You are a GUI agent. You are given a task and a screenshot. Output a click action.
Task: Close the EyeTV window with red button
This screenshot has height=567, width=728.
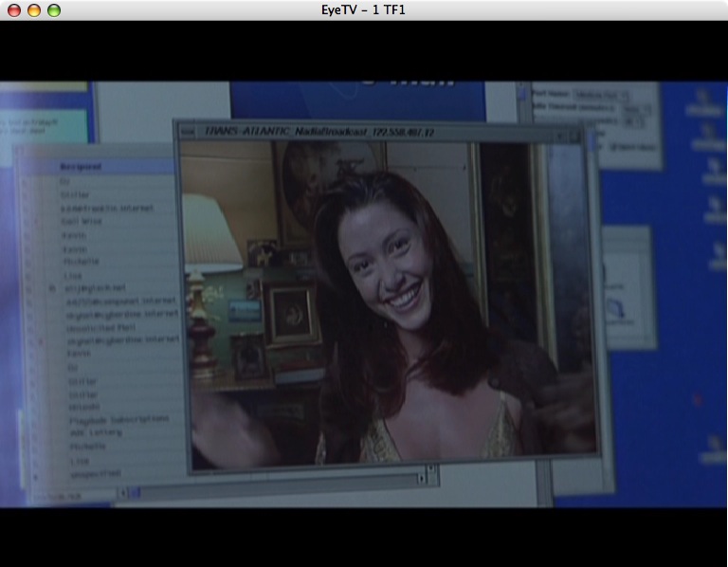[x=14, y=10]
